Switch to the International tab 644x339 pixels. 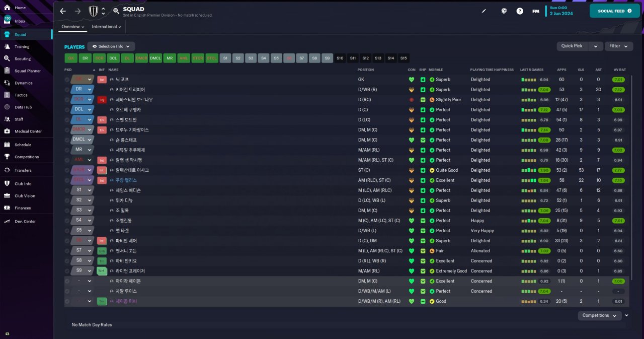coord(106,27)
